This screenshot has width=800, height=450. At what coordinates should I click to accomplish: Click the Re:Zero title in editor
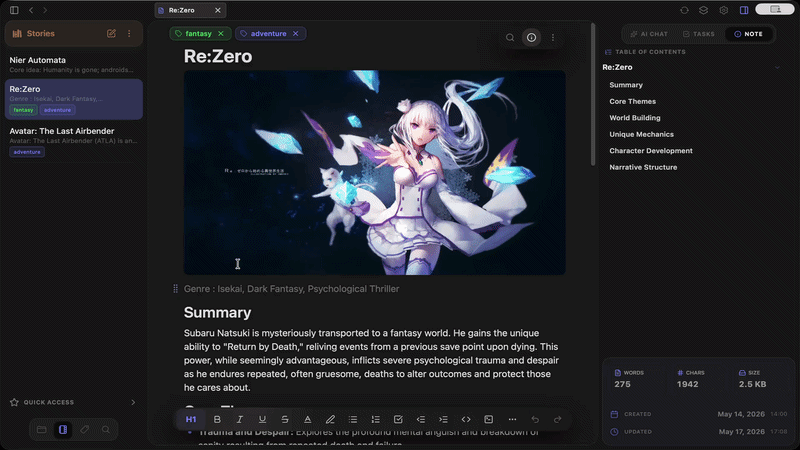pos(218,56)
